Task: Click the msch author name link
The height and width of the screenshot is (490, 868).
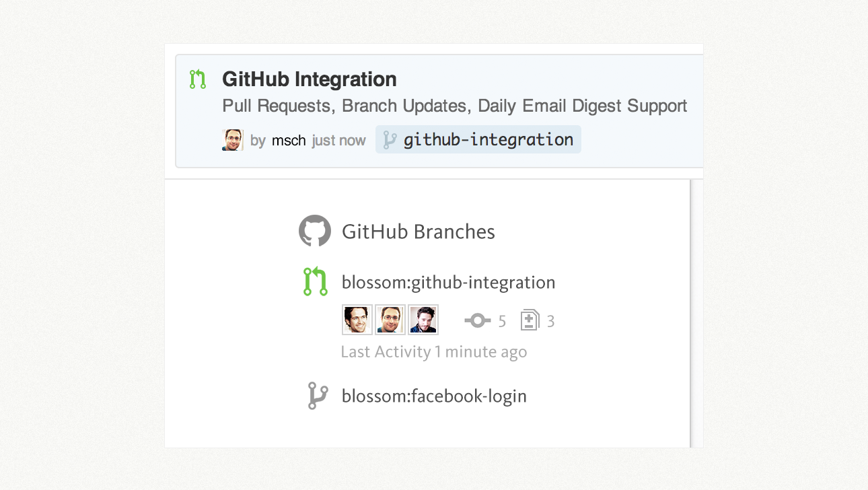Action: click(x=289, y=141)
